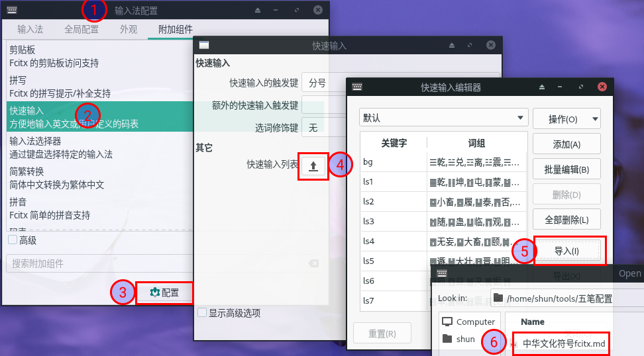
Task: Select the 拼写 addon entry
Action: click(x=100, y=87)
